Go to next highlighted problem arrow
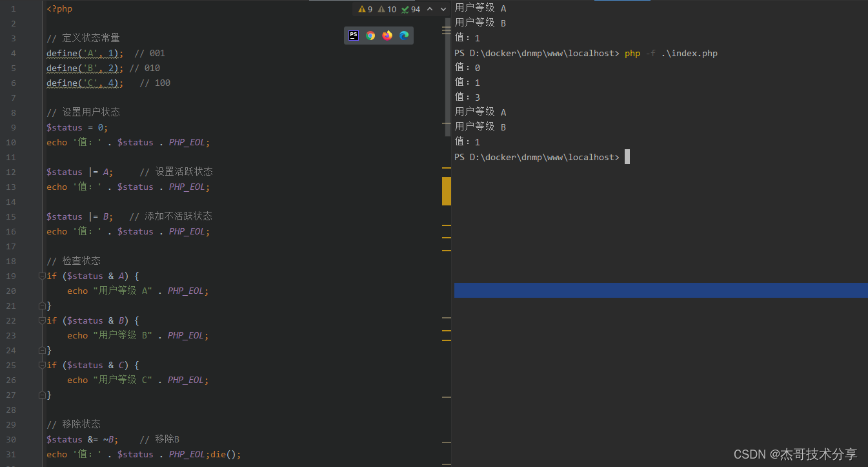Viewport: 868px width, 467px height. tap(443, 9)
